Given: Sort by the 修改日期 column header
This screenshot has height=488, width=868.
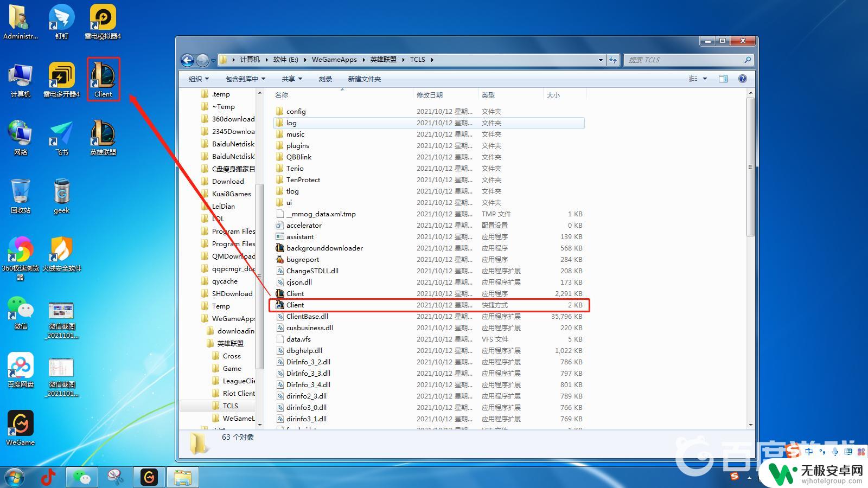Looking at the screenshot, I should pyautogui.click(x=445, y=95).
